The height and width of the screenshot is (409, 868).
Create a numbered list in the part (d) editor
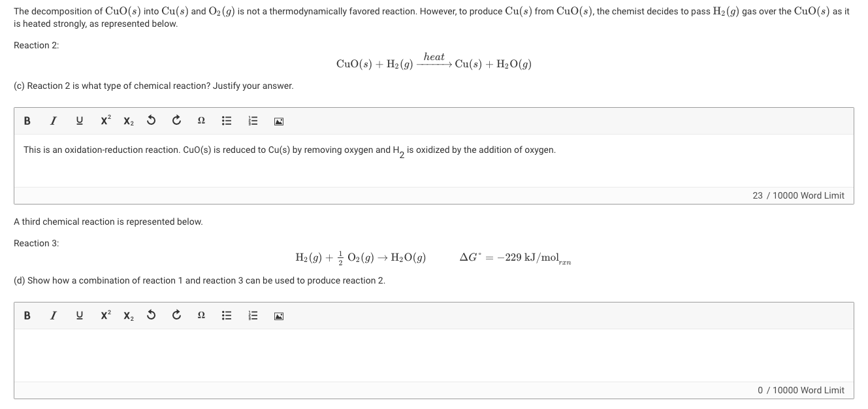click(x=252, y=315)
